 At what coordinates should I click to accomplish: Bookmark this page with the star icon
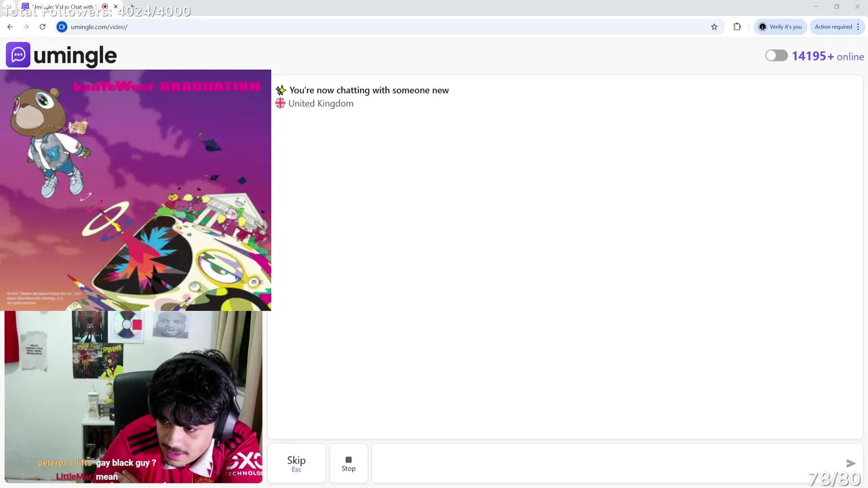[714, 26]
